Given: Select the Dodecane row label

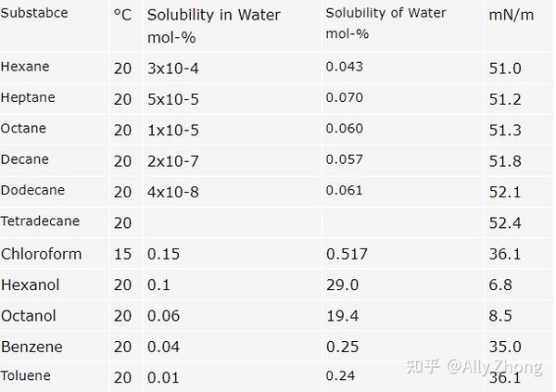Looking at the screenshot, I should click(32, 190).
